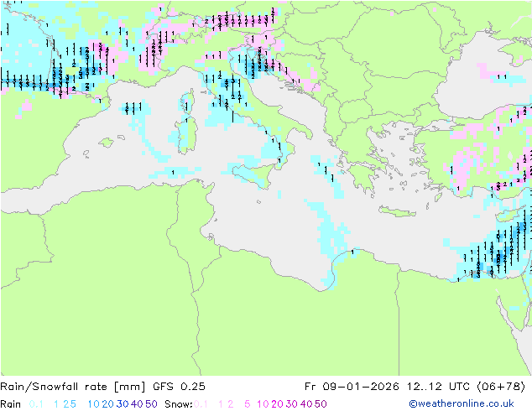Click the "12..12 UTC" time text

pos(439,387)
